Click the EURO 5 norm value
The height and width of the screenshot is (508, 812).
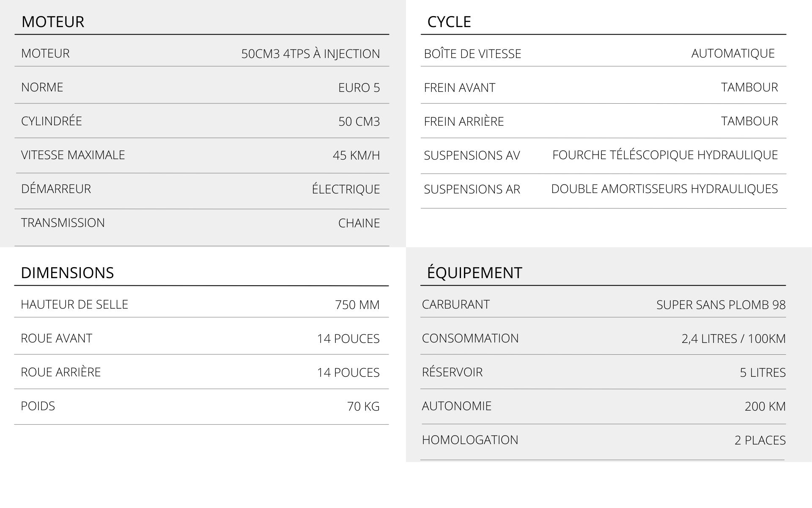click(359, 88)
